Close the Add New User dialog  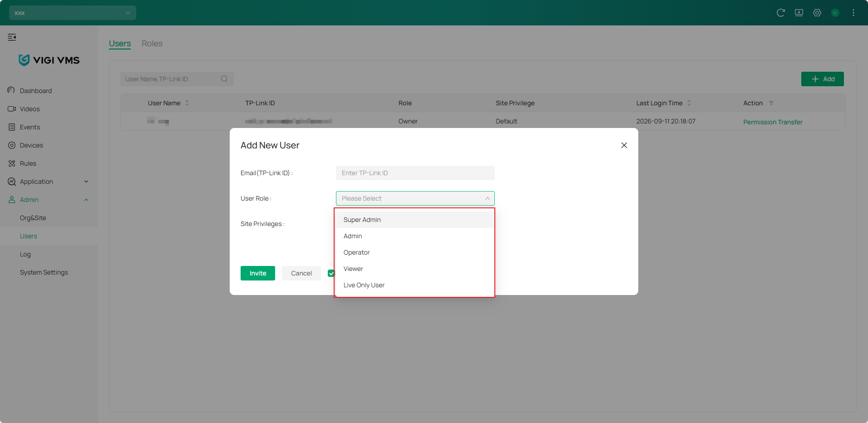coord(624,145)
